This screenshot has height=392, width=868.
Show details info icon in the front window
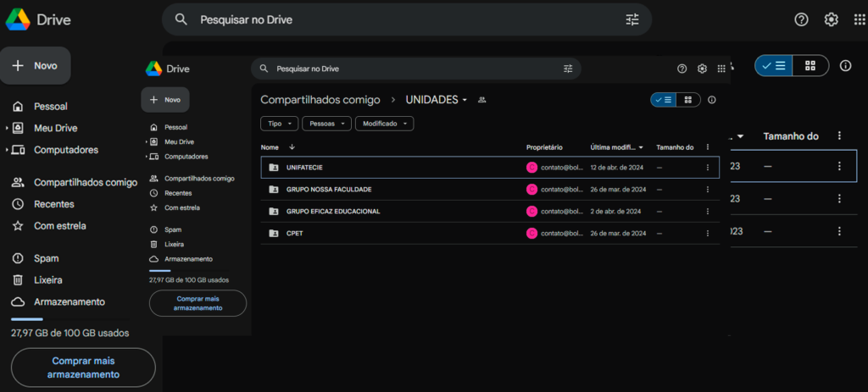tap(712, 100)
